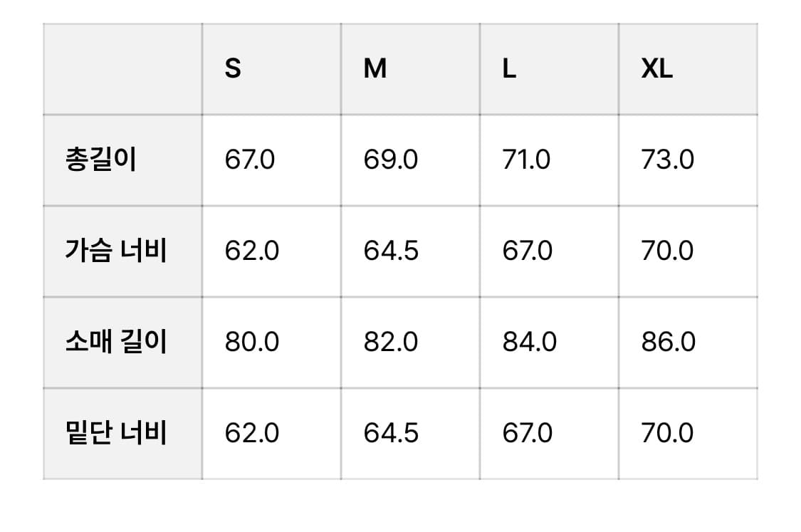Select 총길이 value 71.0 for size L

pos(526,160)
